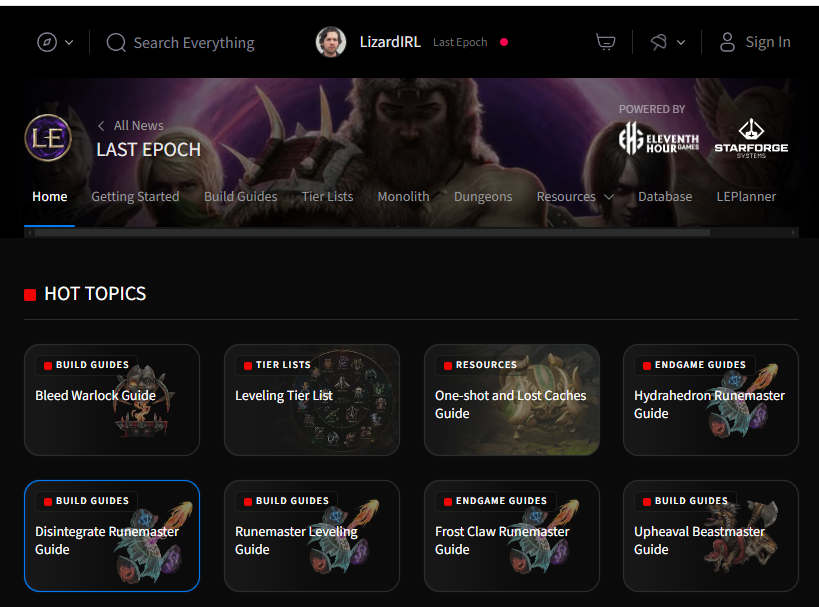This screenshot has width=819, height=607.
Task: Click Sign In
Action: pyautogui.click(x=768, y=42)
